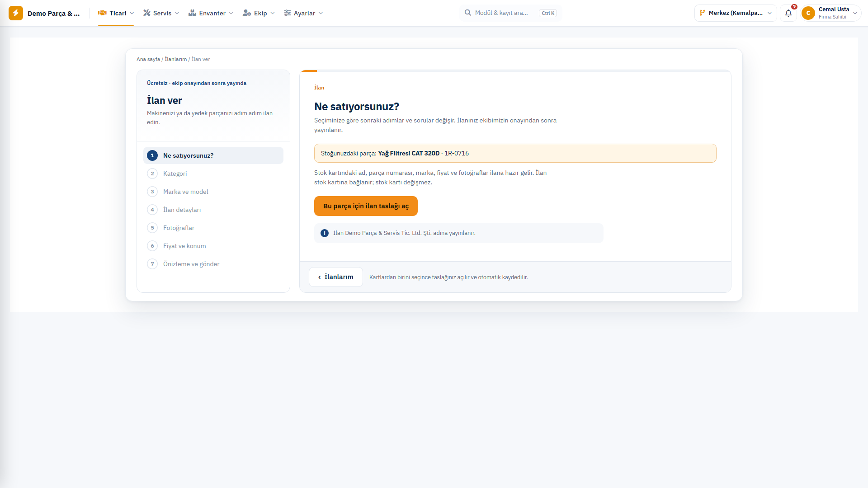Click the Cemal Usta avatar circle
Image resolution: width=868 pixels, height=488 pixels.
(808, 13)
